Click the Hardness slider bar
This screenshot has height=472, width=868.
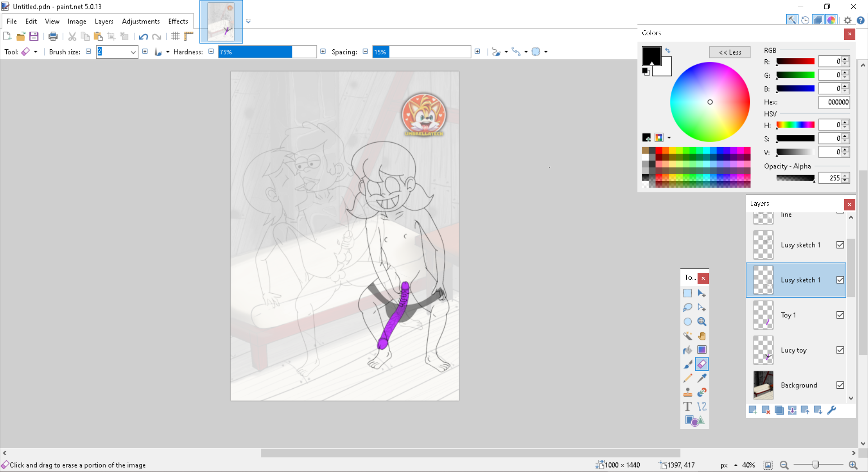267,52
